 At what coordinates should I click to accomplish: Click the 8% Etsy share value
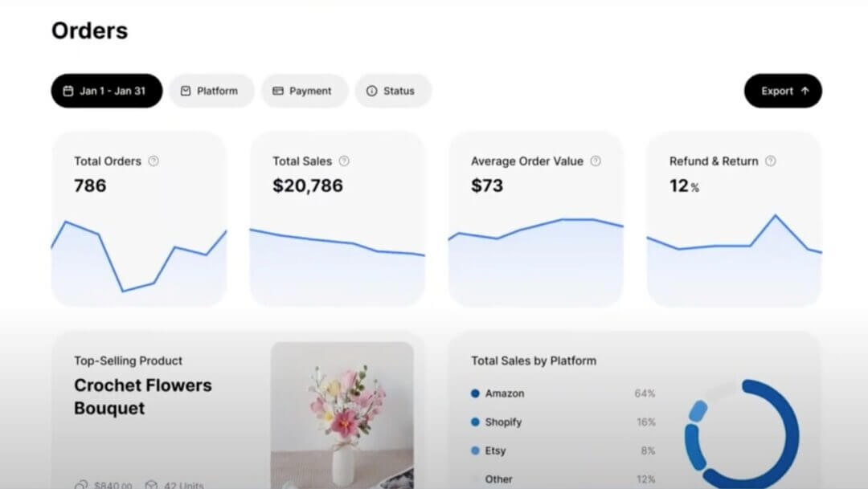pyautogui.click(x=649, y=450)
